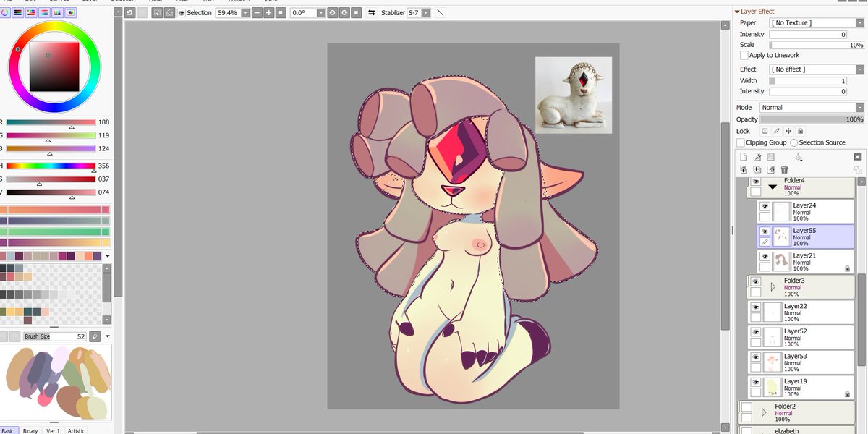The image size is (868, 434).
Task: Open the Stabilizer S-7 dropdown
Action: coord(425,12)
